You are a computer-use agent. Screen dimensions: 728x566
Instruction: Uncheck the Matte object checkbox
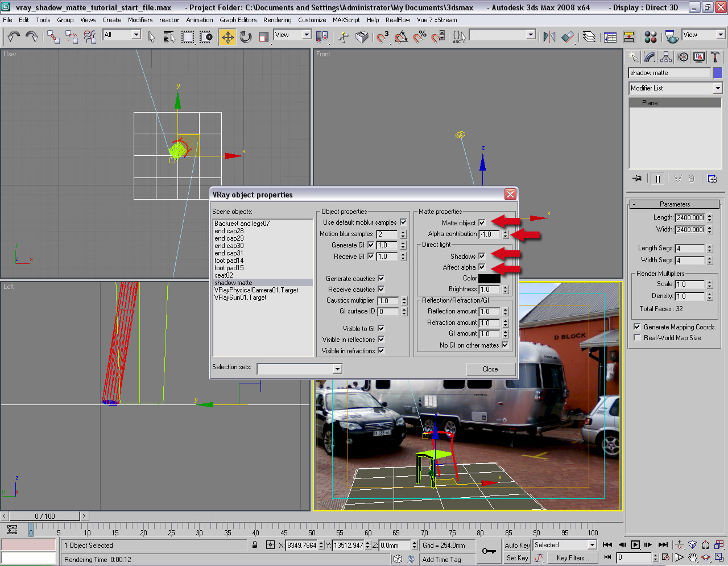coord(482,223)
